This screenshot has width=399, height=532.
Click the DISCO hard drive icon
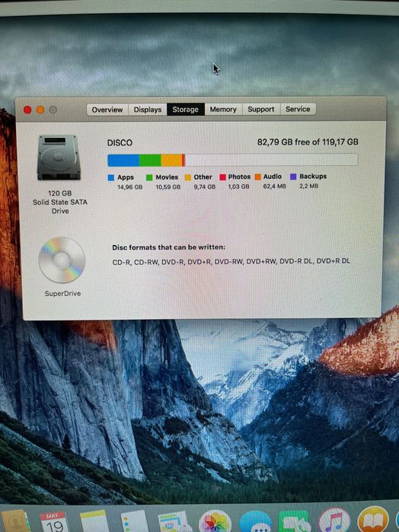59,158
